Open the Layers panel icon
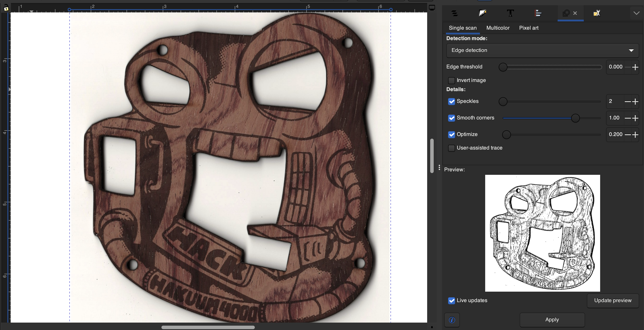This screenshot has width=644, height=330. [x=454, y=13]
